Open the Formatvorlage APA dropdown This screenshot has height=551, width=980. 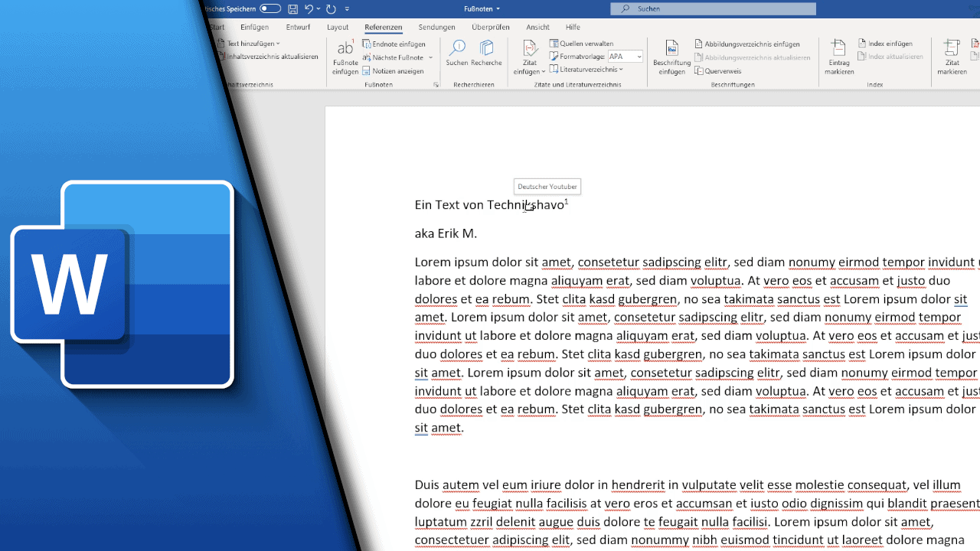point(625,56)
